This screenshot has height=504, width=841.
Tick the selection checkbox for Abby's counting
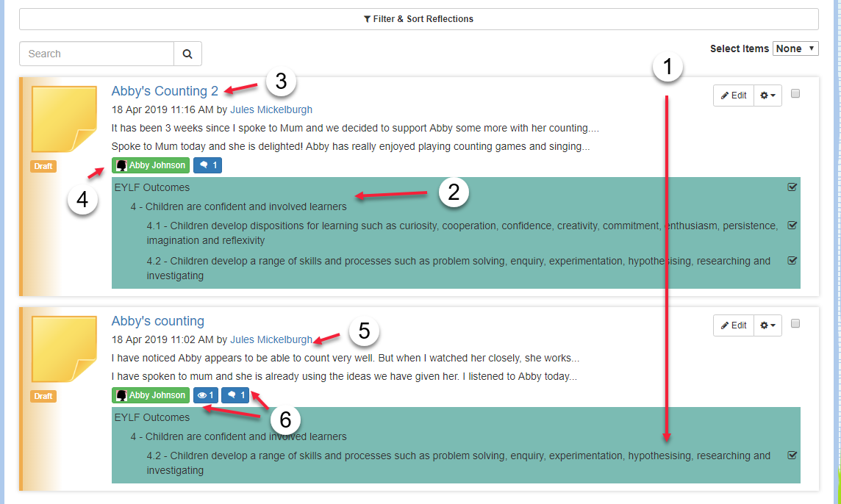[795, 323]
